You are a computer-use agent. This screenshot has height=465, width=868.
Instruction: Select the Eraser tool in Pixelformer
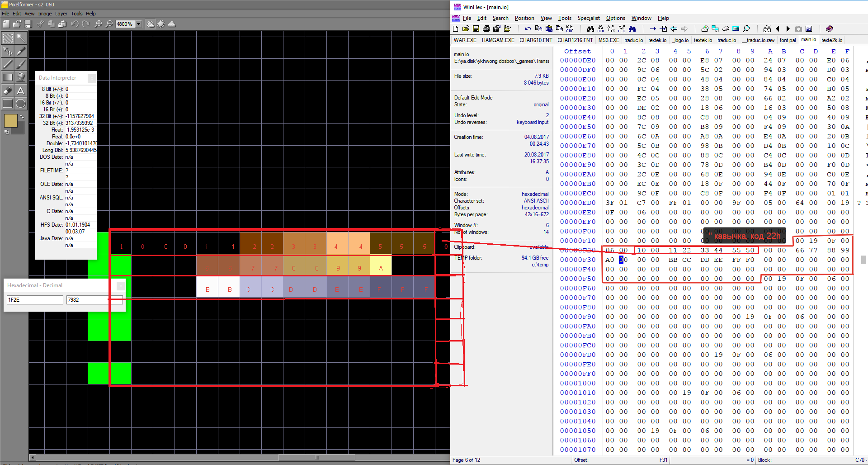8,90
